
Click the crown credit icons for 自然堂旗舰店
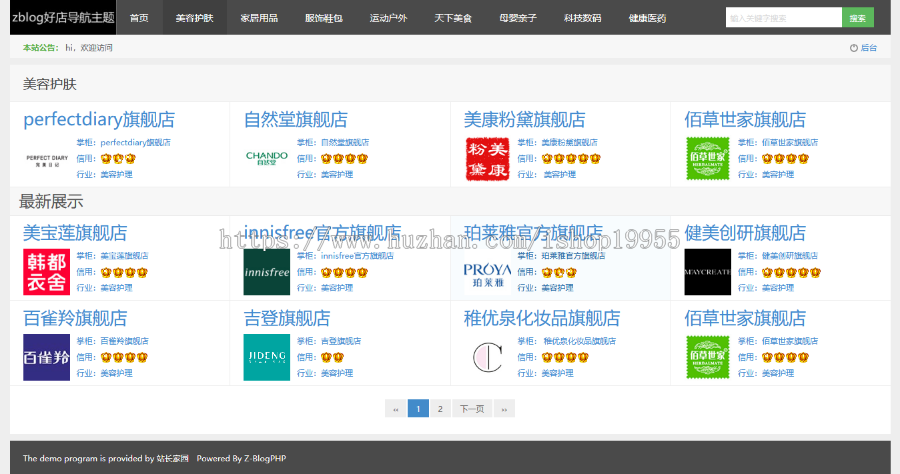[344, 158]
